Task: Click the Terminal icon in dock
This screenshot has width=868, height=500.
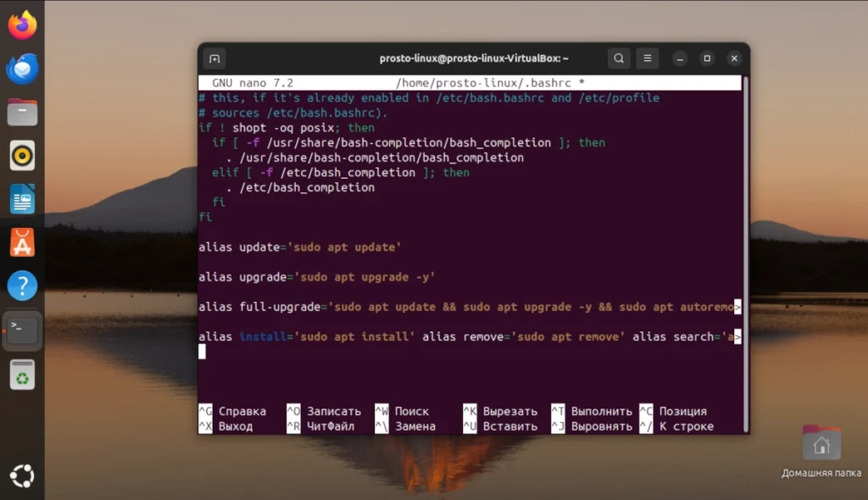Action: point(22,330)
